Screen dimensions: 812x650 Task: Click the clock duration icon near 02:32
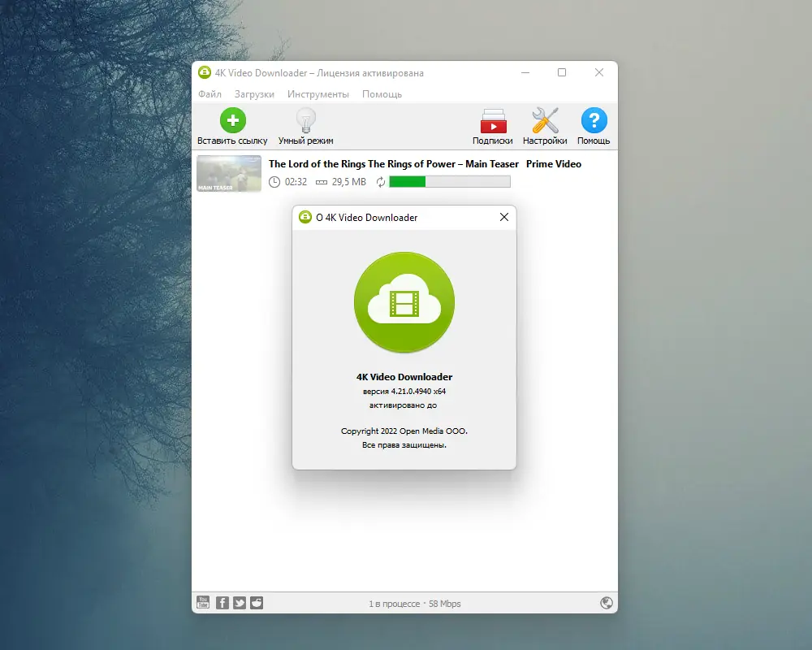(274, 182)
